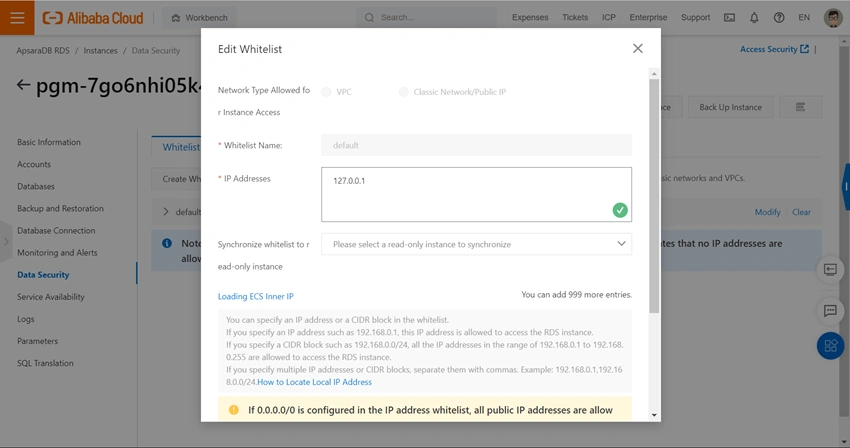Viewport: 850px width, 448px height.
Task: Open the chat message icon on right
Action: (x=830, y=311)
